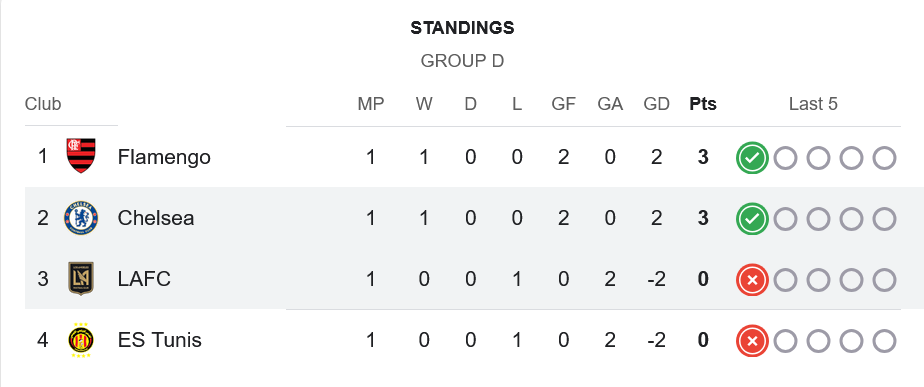Click the Last 5 column header
This screenshot has height=387, width=924.
[x=813, y=104]
